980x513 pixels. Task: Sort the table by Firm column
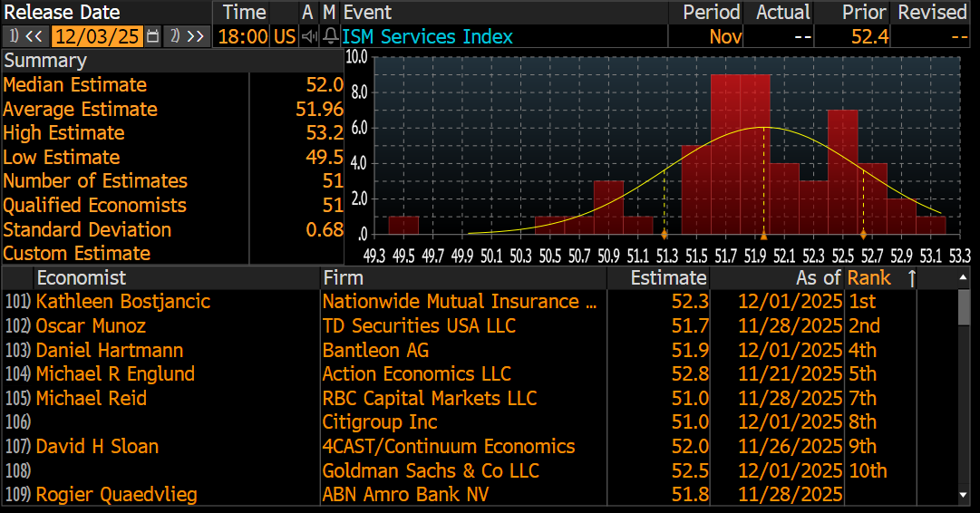pyautogui.click(x=343, y=278)
